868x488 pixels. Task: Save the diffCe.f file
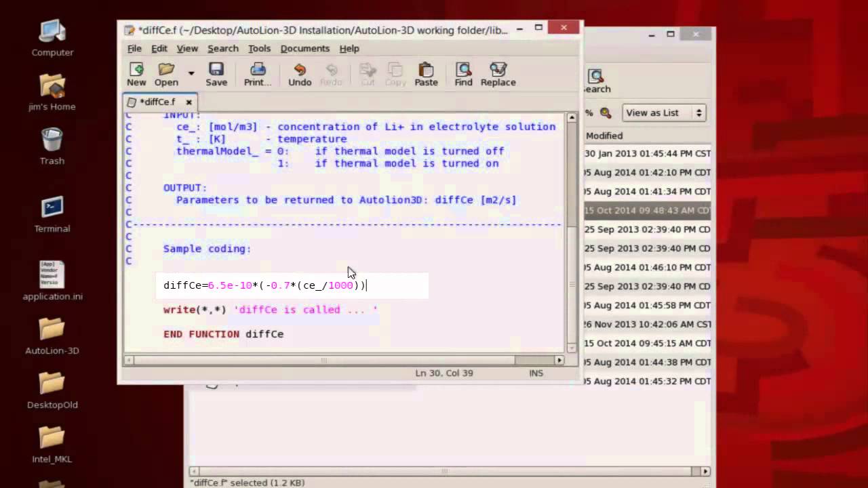(216, 74)
